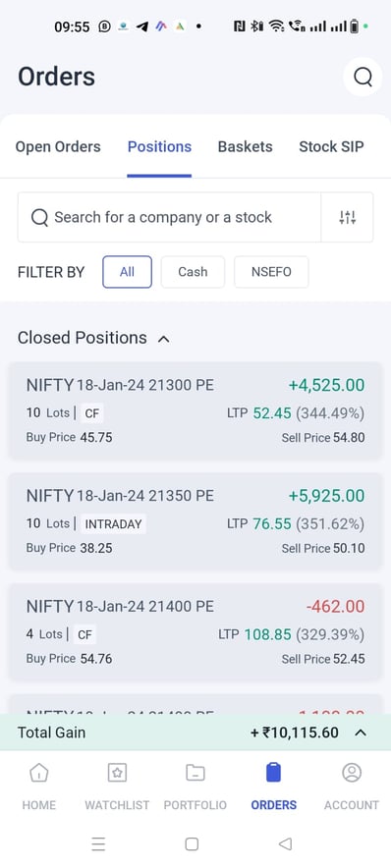Screen dimensions: 391x868
Task: Collapse the Closed Positions section chevron
Action: click(163, 339)
